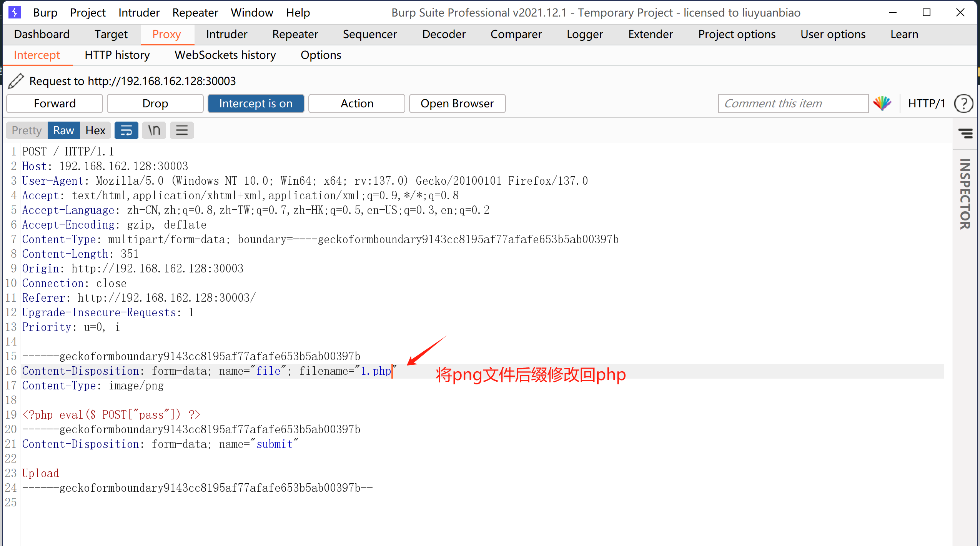Click the pencil edit target icon
The width and height of the screenshot is (980, 546).
coord(16,81)
